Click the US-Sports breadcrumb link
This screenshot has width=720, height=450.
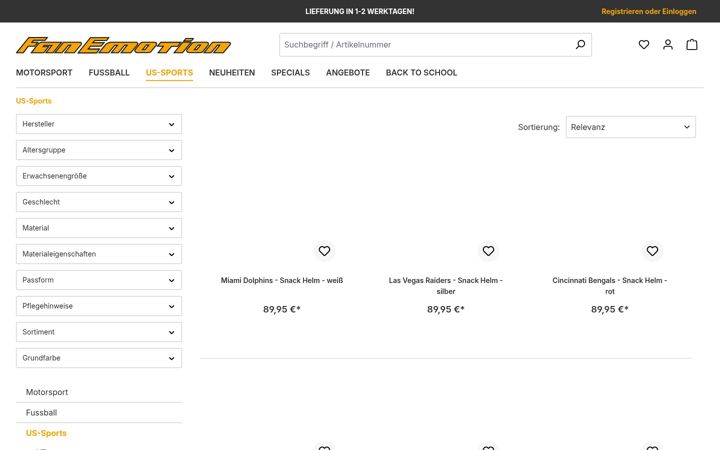(34, 101)
